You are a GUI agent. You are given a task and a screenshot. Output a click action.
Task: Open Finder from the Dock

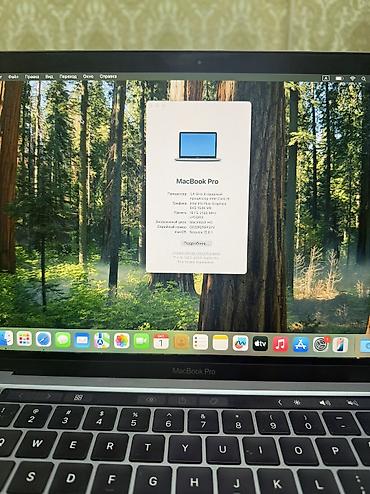tap(6, 339)
